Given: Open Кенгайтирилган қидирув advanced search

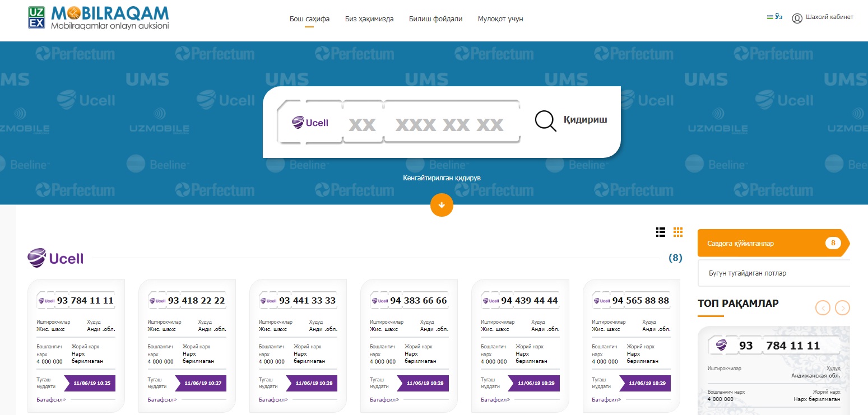Looking at the screenshot, I should [442, 178].
